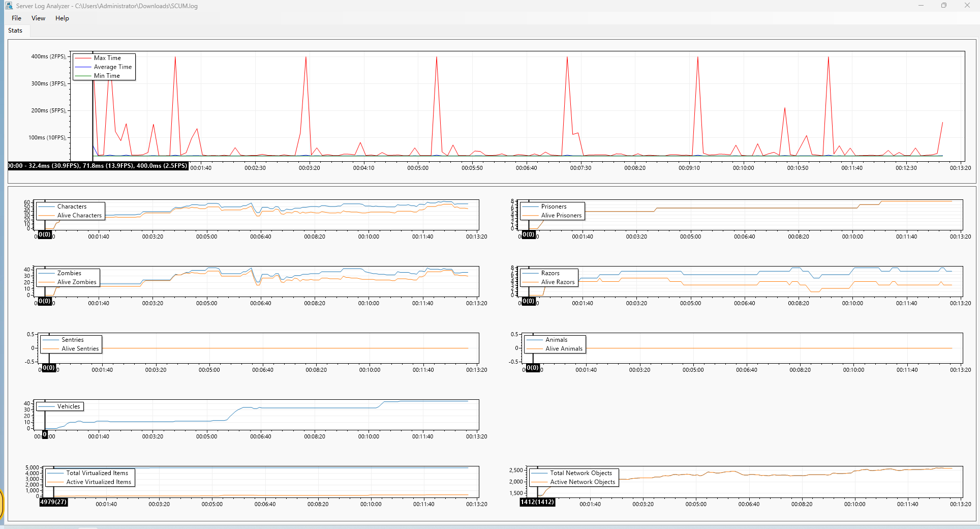Click the Alive Razors legend label
The width and height of the screenshot is (980, 529).
point(558,282)
